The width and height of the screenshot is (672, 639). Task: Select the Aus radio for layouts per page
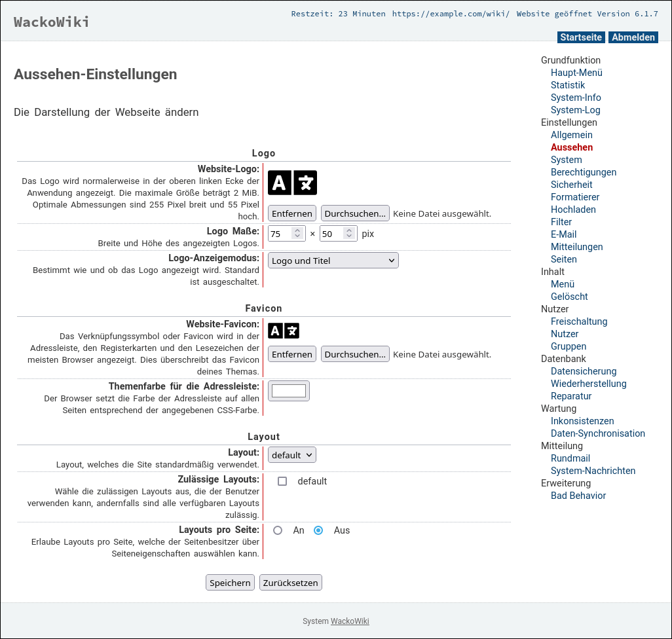pos(318,530)
